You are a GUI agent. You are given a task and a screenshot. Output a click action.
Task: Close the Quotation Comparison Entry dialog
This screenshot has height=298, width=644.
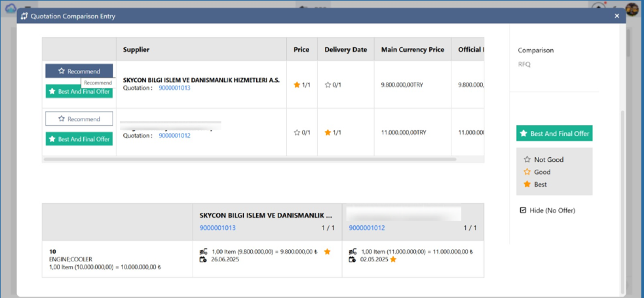click(x=617, y=16)
